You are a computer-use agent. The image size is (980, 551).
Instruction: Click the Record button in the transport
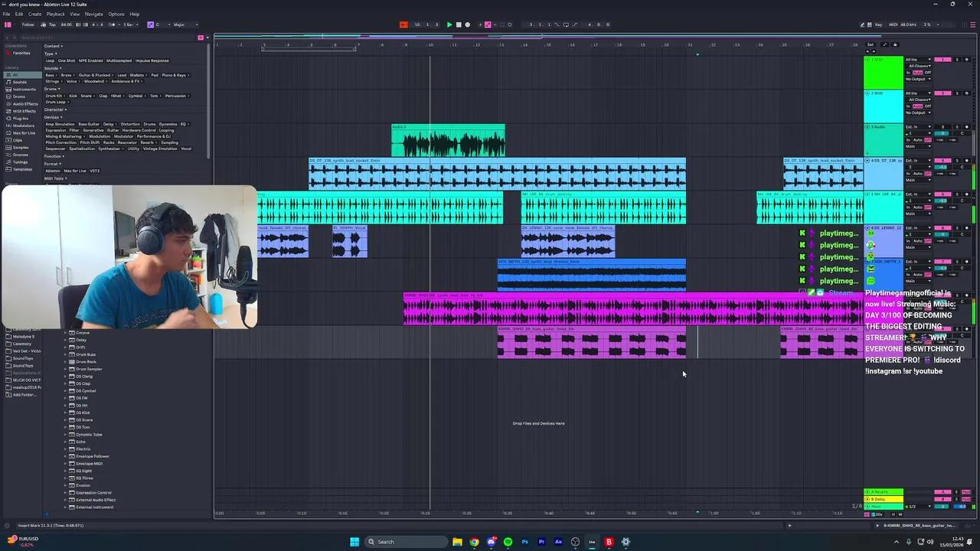tap(468, 24)
